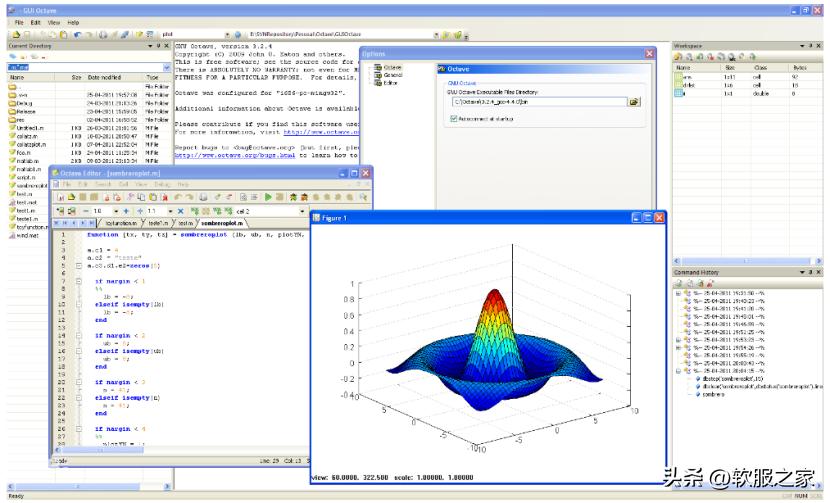Click the browse folder icon beside executable directory field
Screen dimensions: 830x503
(634, 102)
